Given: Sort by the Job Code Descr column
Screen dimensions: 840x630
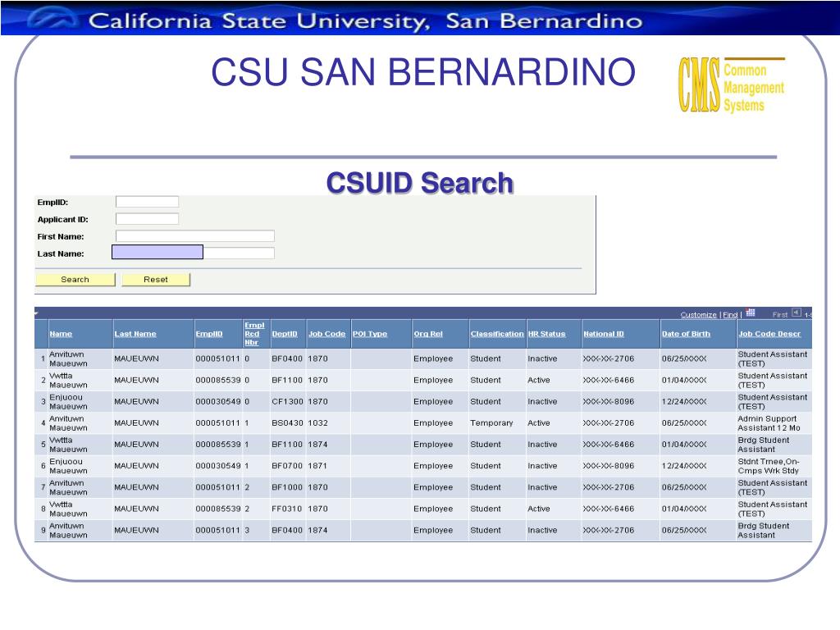Looking at the screenshot, I should (x=769, y=334).
